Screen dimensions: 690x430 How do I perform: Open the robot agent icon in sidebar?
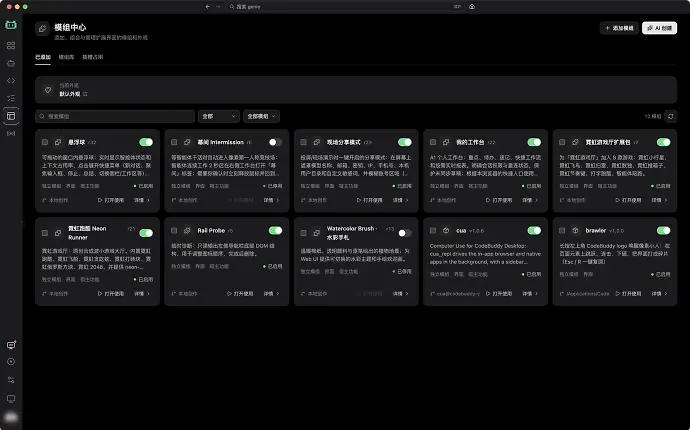(x=11, y=63)
